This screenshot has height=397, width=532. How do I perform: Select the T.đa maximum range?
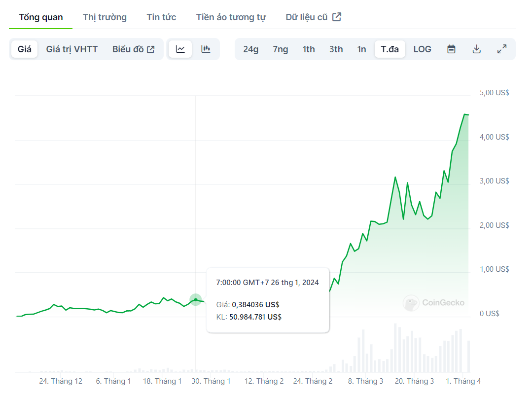[390, 49]
